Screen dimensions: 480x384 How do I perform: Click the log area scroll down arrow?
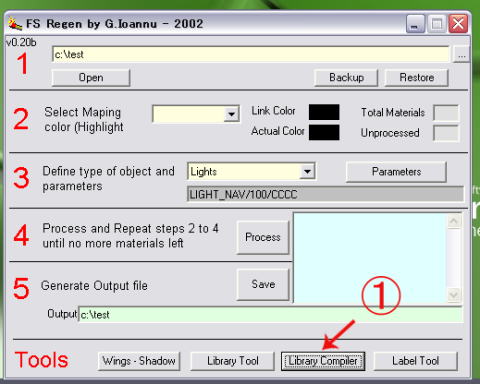(454, 295)
